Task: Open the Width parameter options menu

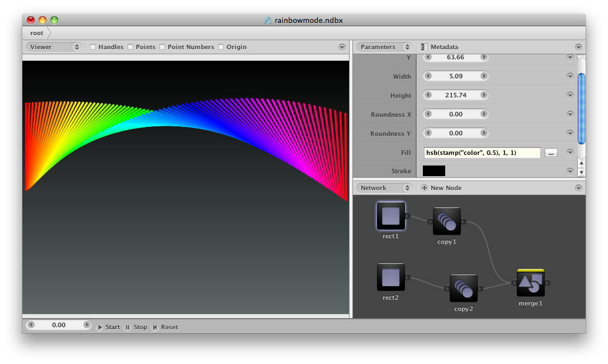Action: [570, 76]
